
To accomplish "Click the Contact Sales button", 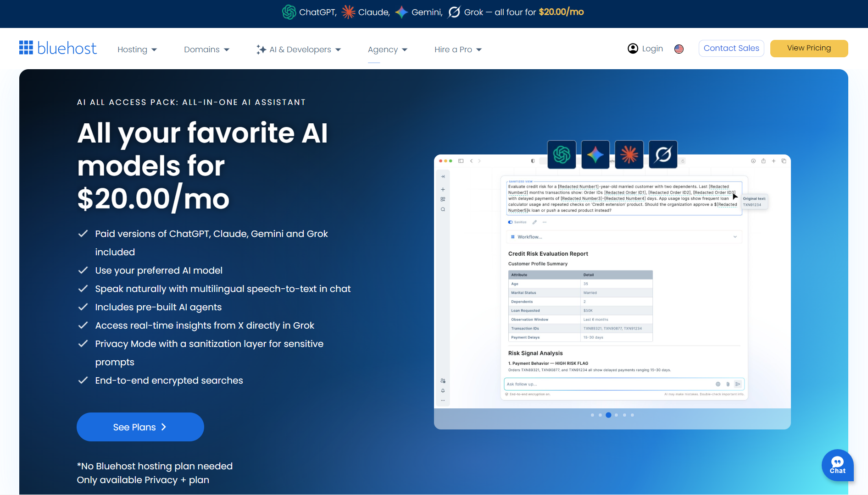I will [731, 48].
